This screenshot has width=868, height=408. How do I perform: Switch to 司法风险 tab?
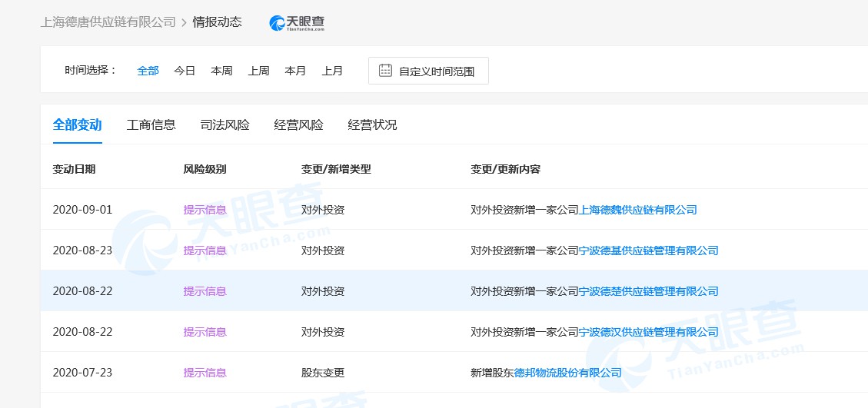tap(224, 124)
